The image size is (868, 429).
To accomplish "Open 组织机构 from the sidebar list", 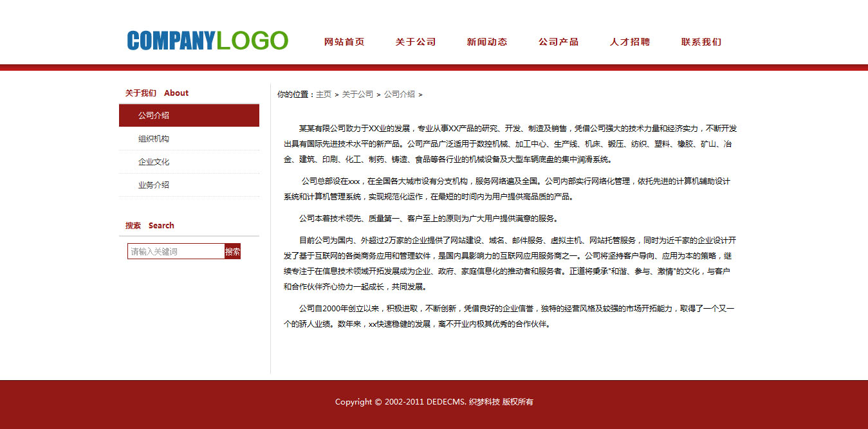I will coord(154,139).
